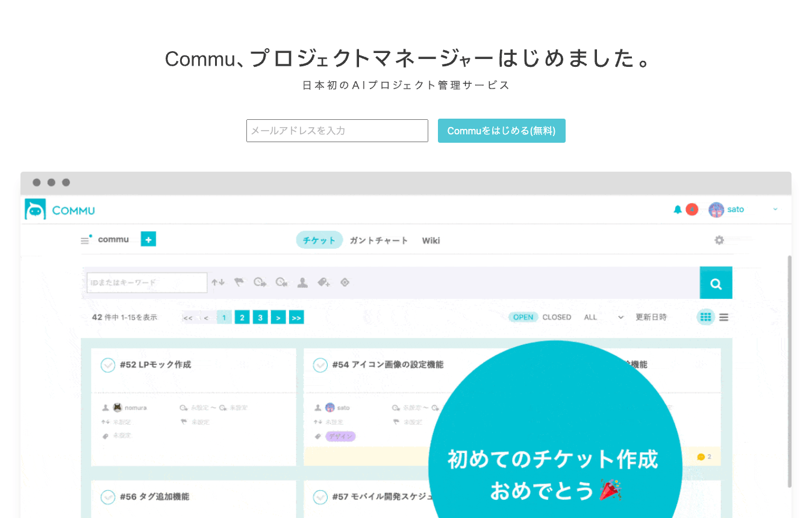
Task: Check off ticket #52 LPモック作成
Action: pyautogui.click(x=108, y=365)
